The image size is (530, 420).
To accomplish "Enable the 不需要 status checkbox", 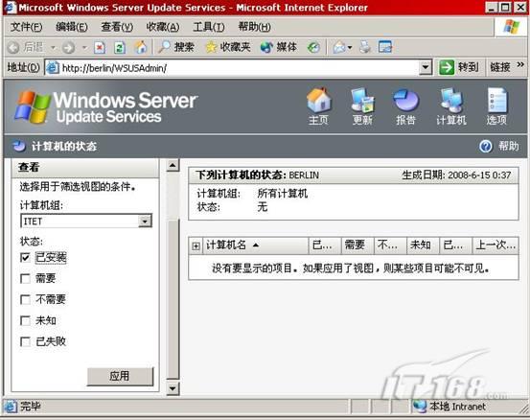I will coord(25,299).
